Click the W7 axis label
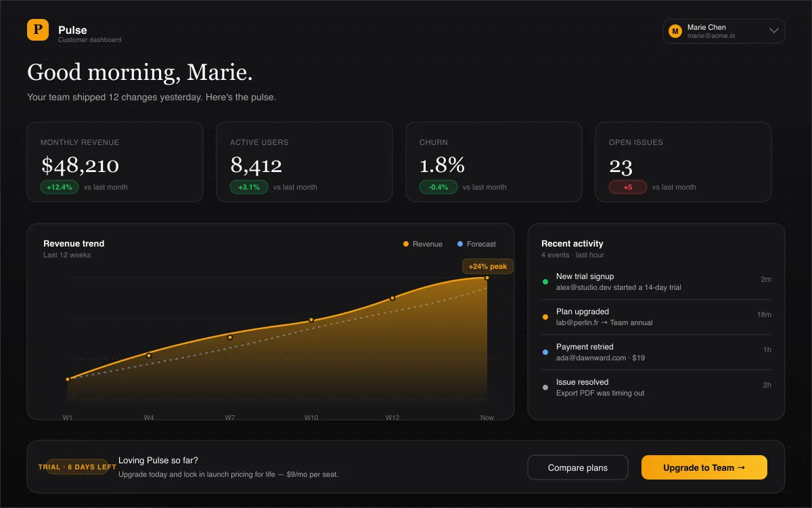 click(x=230, y=418)
